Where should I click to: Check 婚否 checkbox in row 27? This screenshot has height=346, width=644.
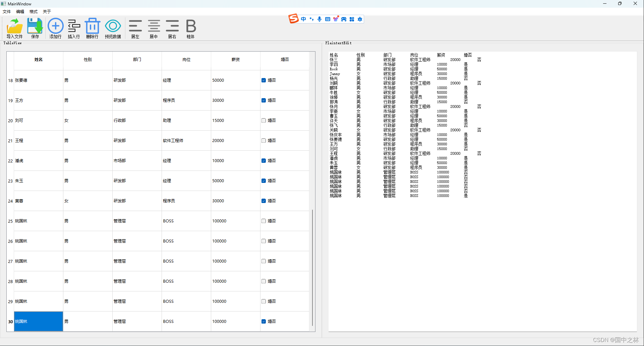(x=264, y=261)
